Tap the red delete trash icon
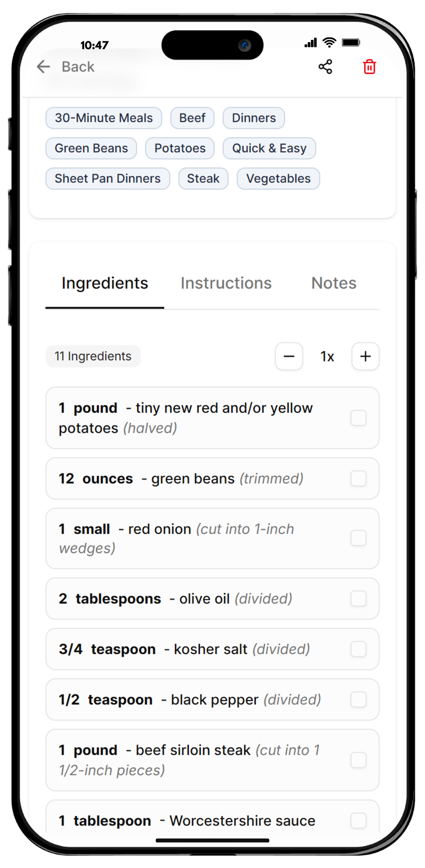The width and height of the screenshot is (425, 868). click(x=370, y=67)
